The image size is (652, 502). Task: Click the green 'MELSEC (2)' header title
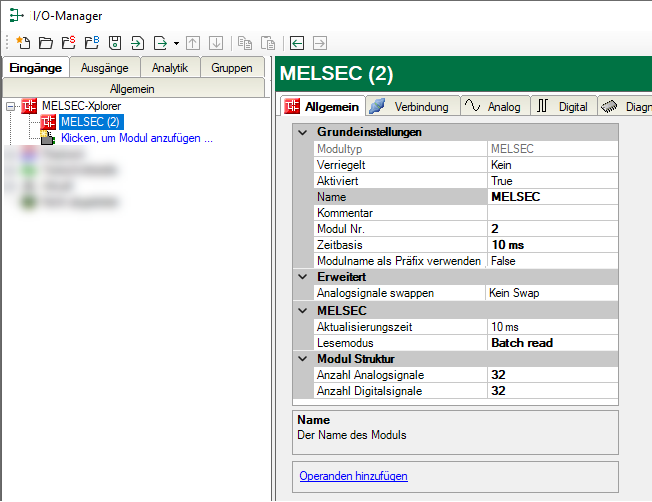coord(336,74)
